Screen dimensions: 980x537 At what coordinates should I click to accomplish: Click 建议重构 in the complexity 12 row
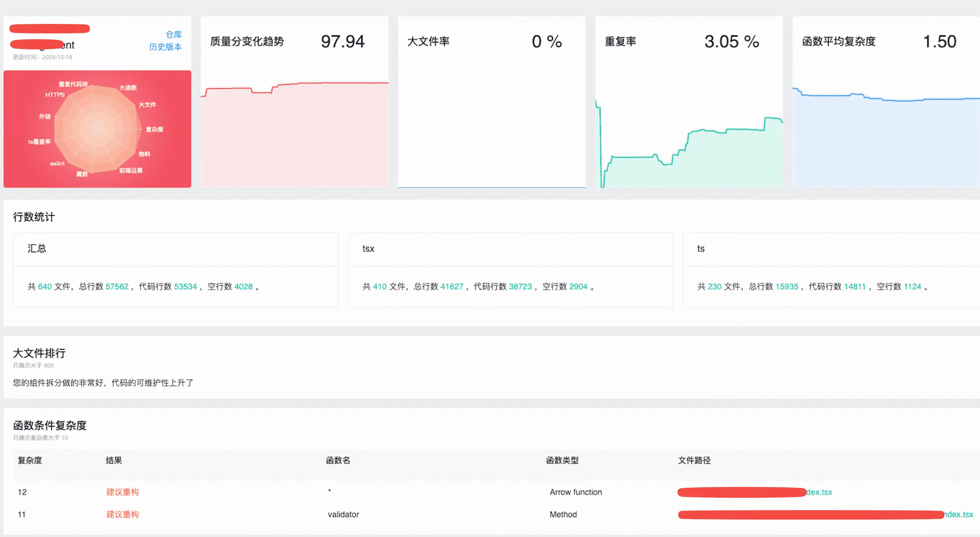[x=123, y=492]
